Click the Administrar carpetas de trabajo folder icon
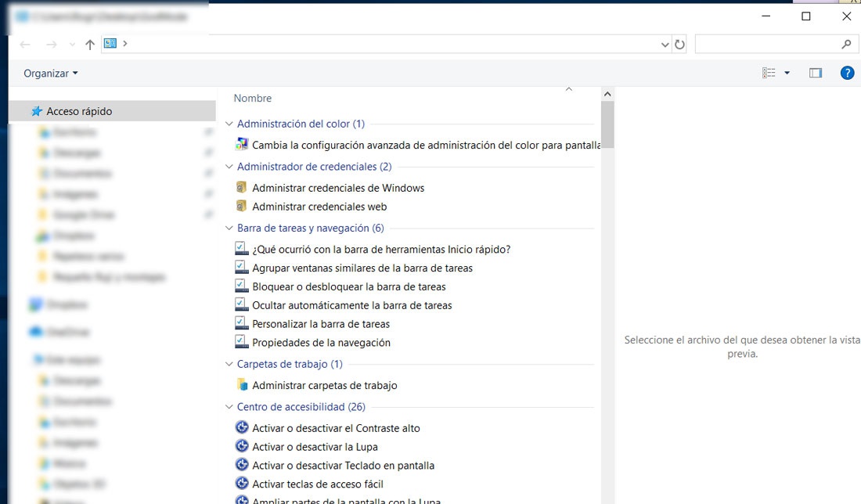 [241, 384]
